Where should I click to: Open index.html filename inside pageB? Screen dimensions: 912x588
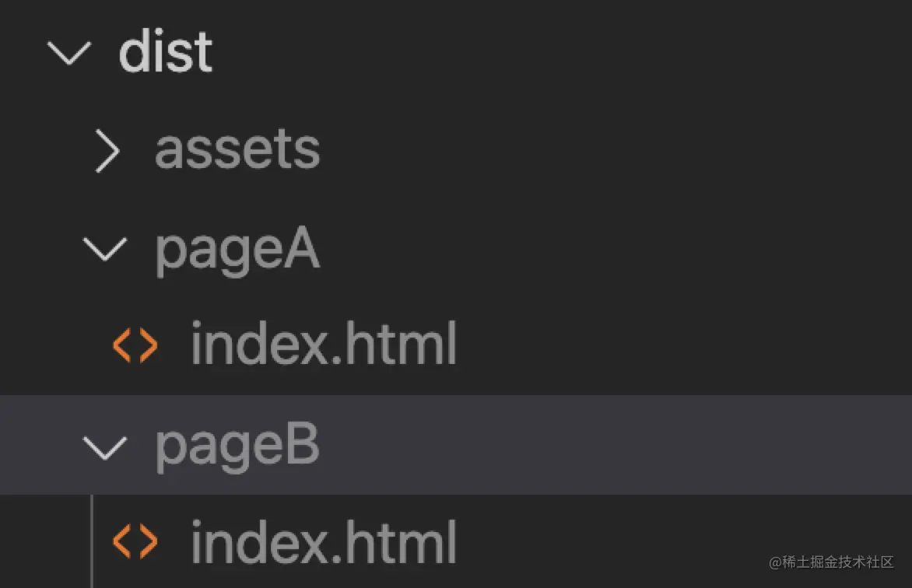(x=323, y=541)
